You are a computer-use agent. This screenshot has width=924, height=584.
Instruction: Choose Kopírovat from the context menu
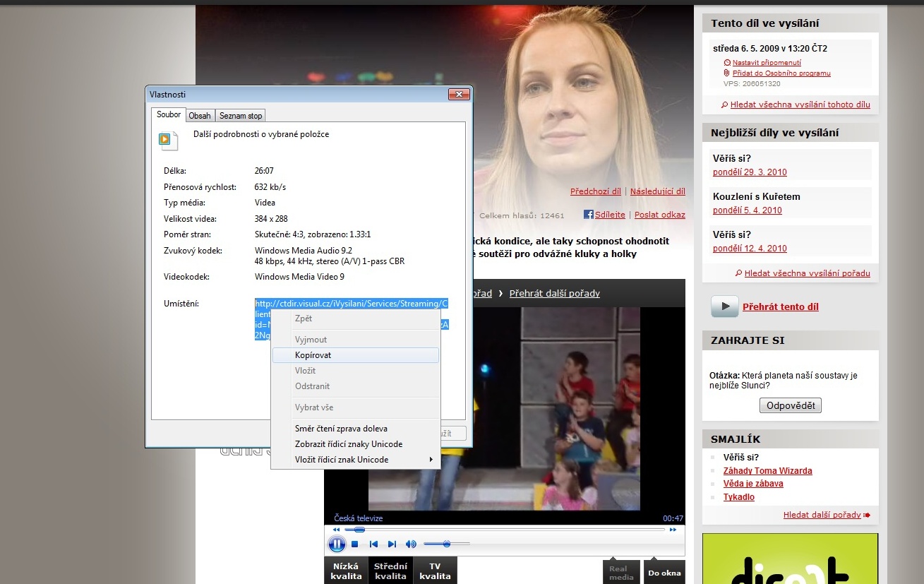coord(313,355)
